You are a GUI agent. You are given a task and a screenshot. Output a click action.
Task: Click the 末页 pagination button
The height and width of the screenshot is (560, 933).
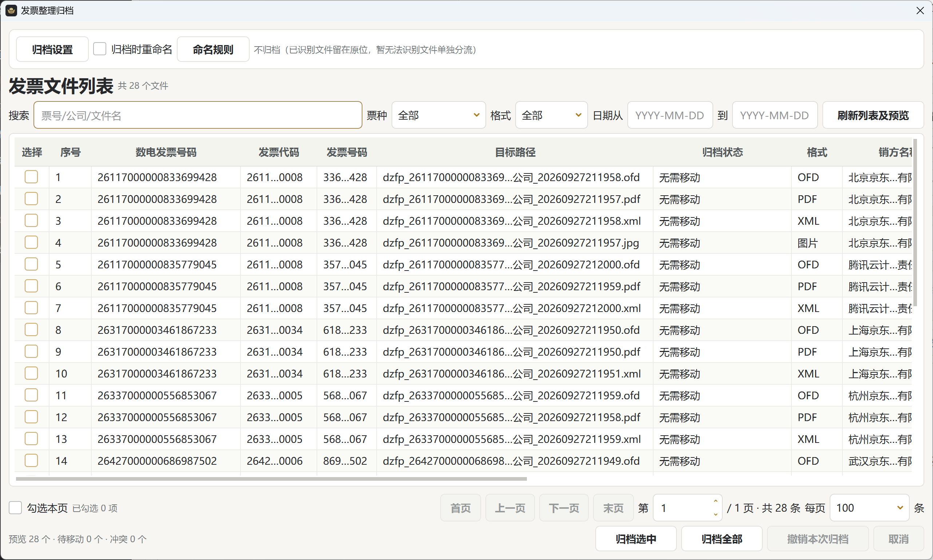tap(613, 508)
